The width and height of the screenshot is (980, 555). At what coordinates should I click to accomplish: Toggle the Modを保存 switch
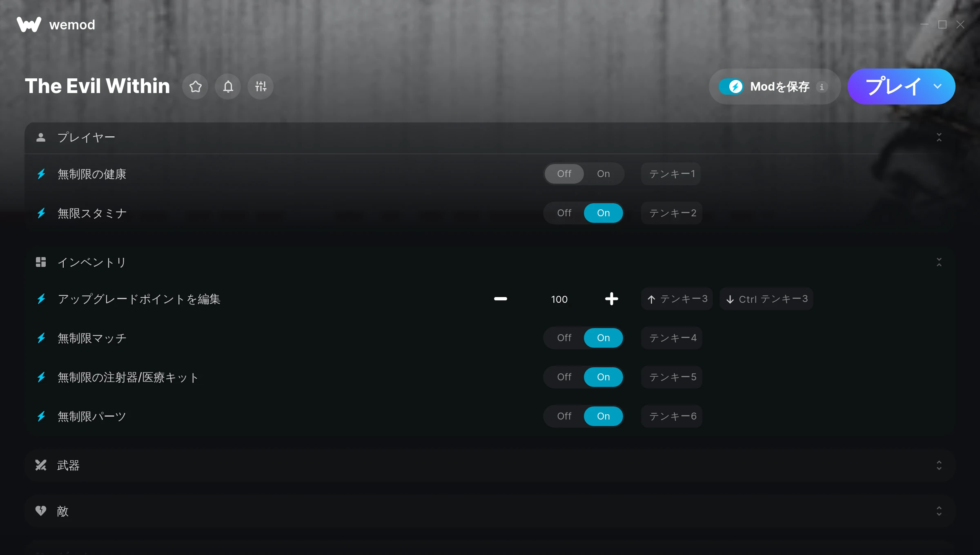pyautogui.click(x=731, y=87)
